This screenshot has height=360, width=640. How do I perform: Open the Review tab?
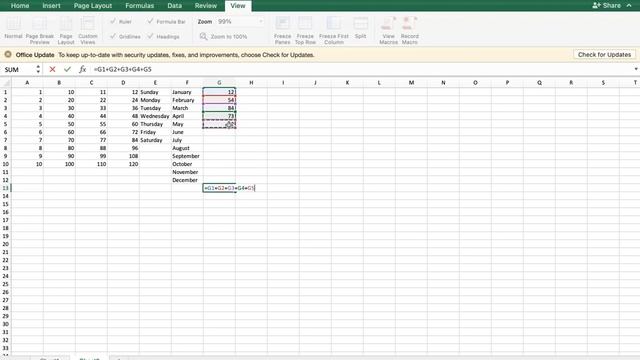(206, 6)
